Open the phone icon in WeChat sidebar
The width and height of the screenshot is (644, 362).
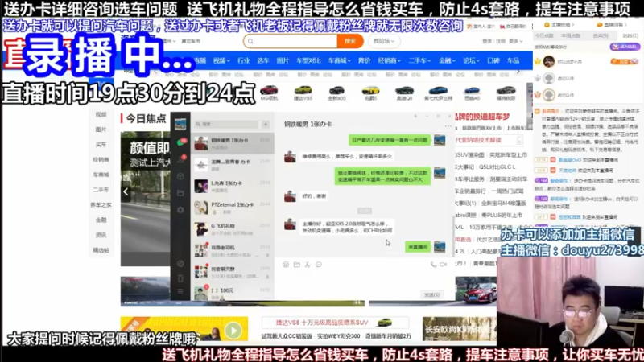pyautogui.click(x=180, y=278)
